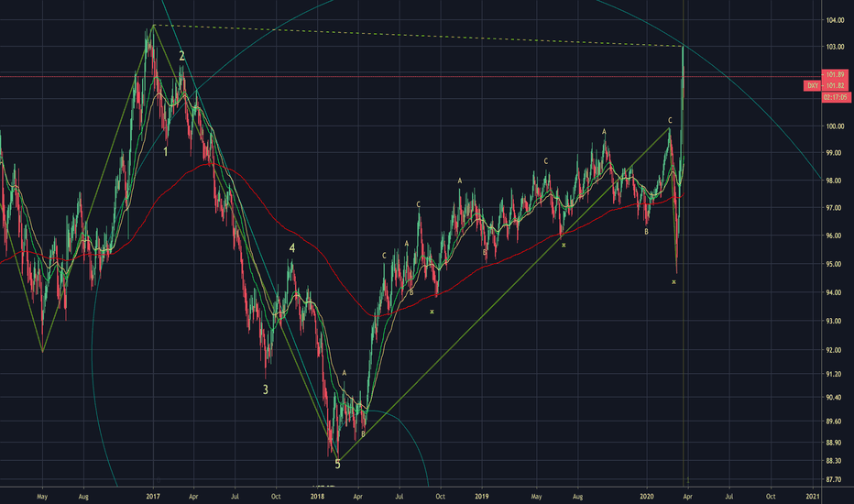Select Elliott wave label 1

[x=166, y=151]
